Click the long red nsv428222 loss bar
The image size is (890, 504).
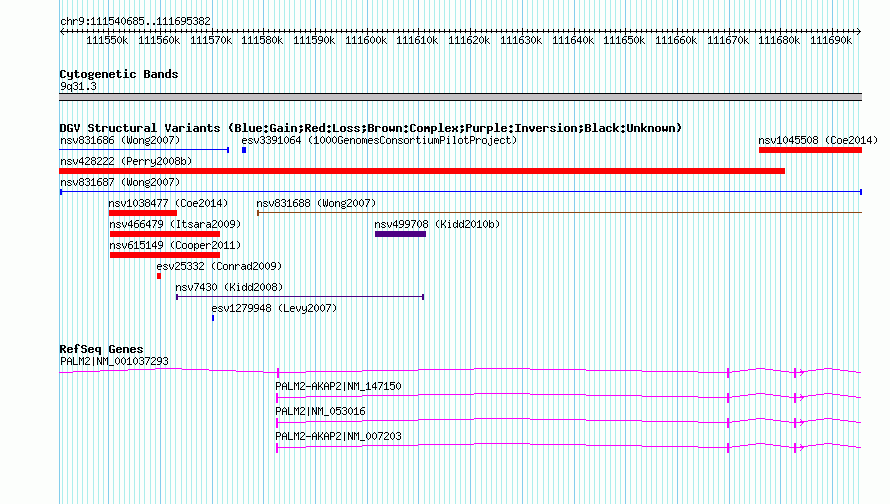click(x=422, y=171)
